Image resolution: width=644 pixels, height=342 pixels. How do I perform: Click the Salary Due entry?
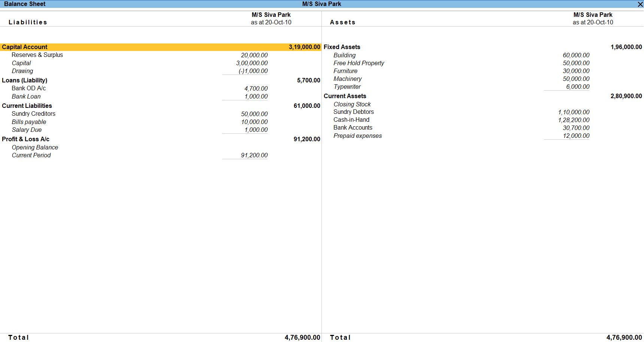27,130
